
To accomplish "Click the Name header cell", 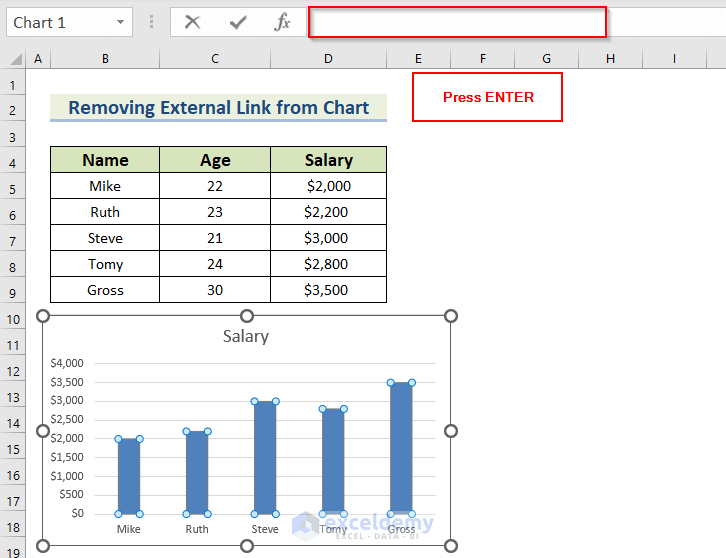I will [x=105, y=160].
